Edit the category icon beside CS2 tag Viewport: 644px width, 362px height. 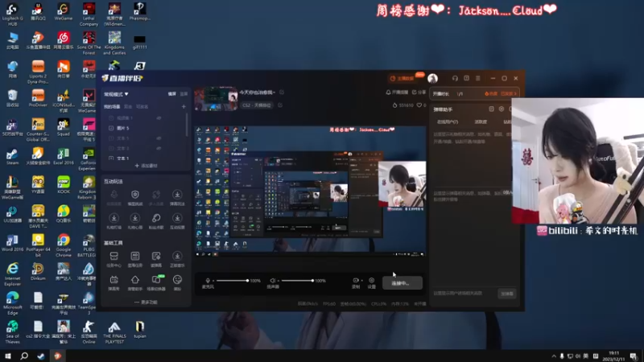click(280, 105)
